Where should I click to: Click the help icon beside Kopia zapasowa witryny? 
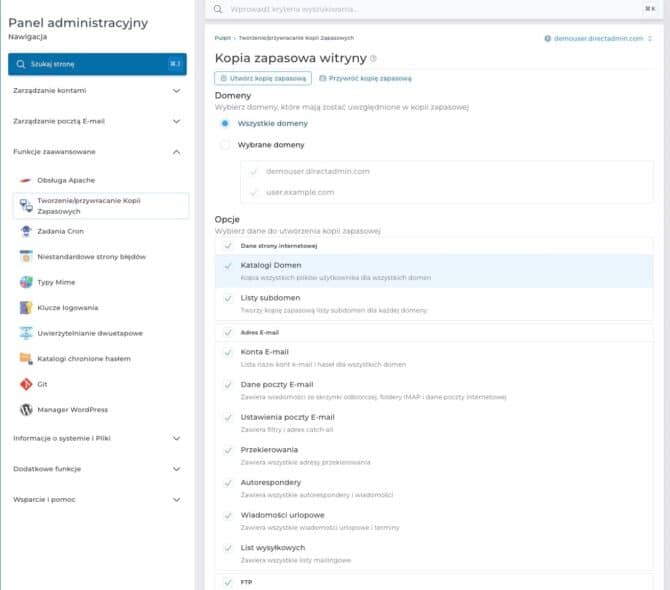(x=373, y=59)
